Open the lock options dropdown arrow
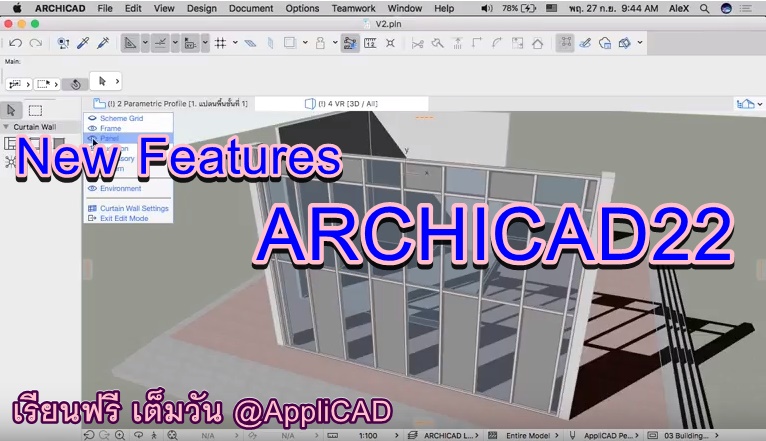766x441 pixels. tap(335, 43)
